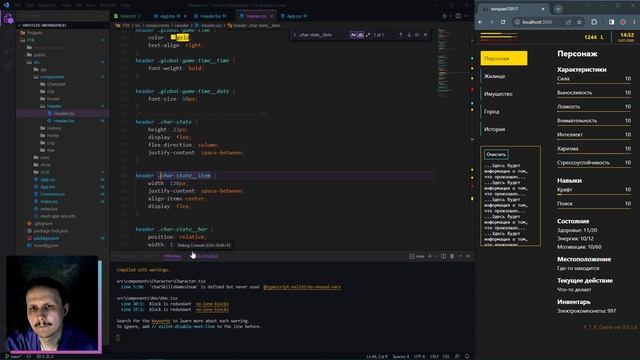Follow the no-lone-blocks link on line 30:1
The image size is (640, 360).
pyautogui.click(x=212, y=304)
